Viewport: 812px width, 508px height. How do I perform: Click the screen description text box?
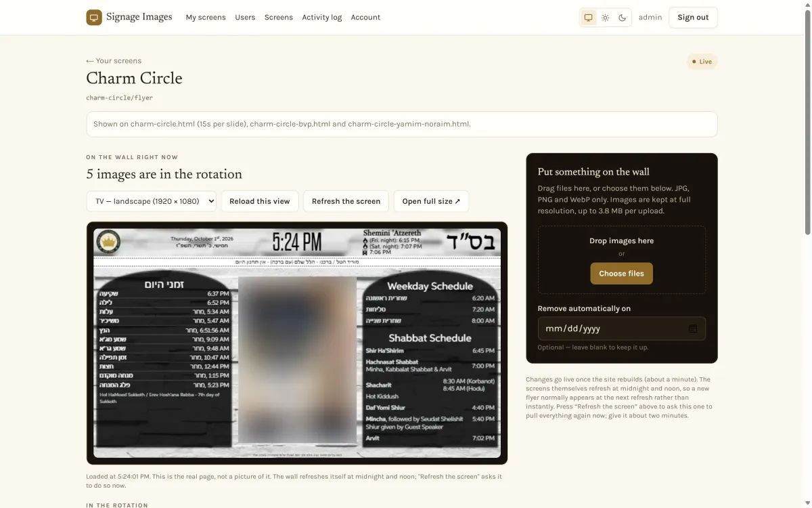pyautogui.click(x=401, y=124)
